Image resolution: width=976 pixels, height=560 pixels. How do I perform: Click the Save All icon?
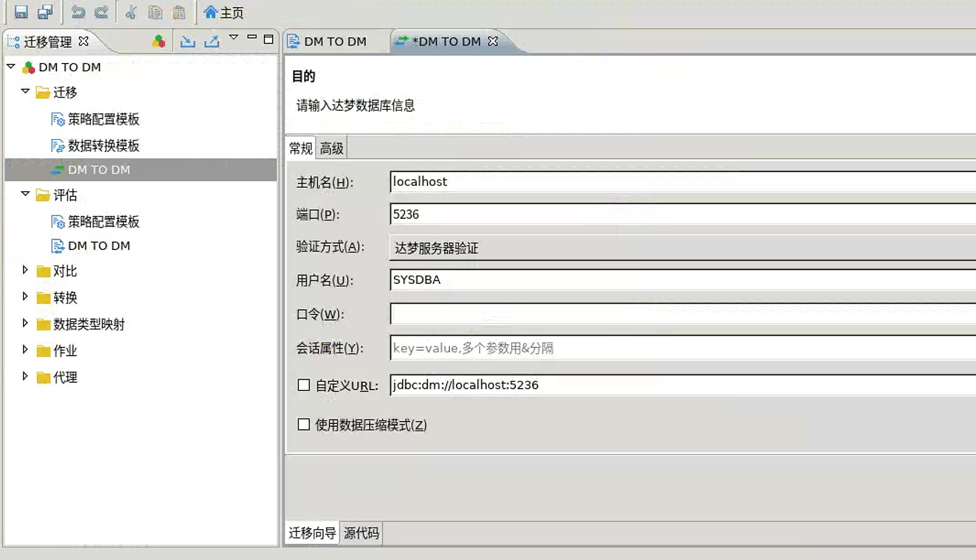click(45, 12)
